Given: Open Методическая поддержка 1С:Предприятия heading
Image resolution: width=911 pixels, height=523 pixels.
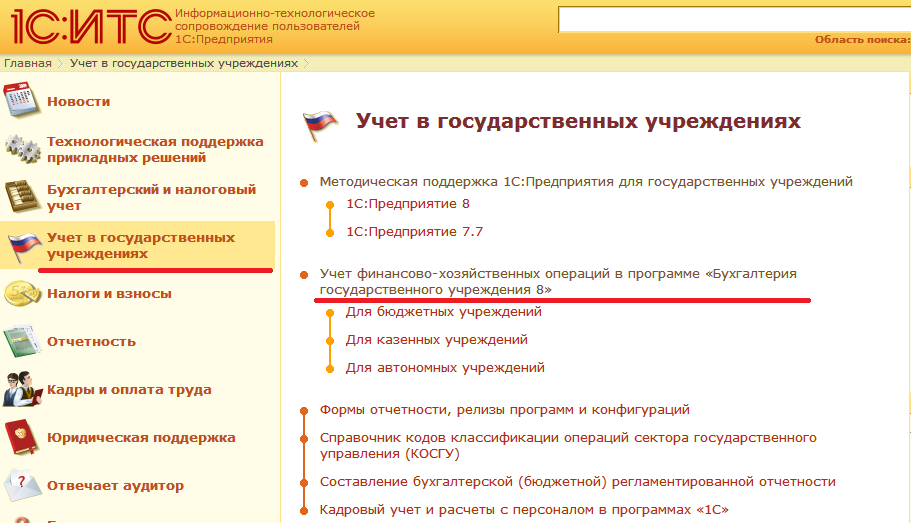Looking at the screenshot, I should coord(586,182).
